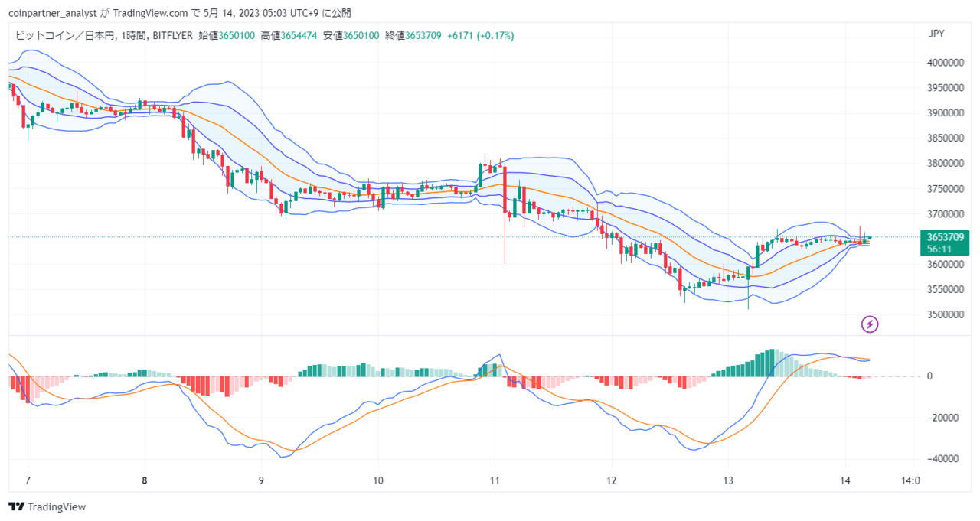
Task: Click the 3900000 price axis label
Action: click(x=946, y=113)
